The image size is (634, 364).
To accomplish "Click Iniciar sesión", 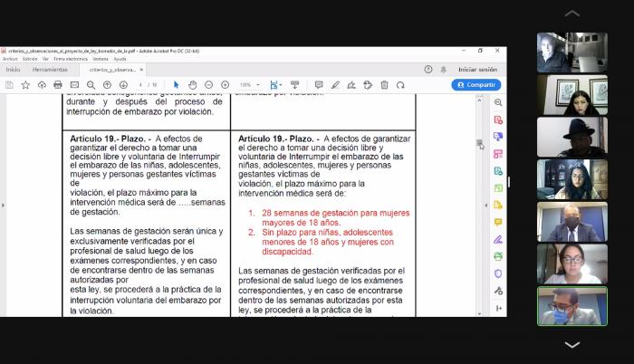I will pos(477,70).
